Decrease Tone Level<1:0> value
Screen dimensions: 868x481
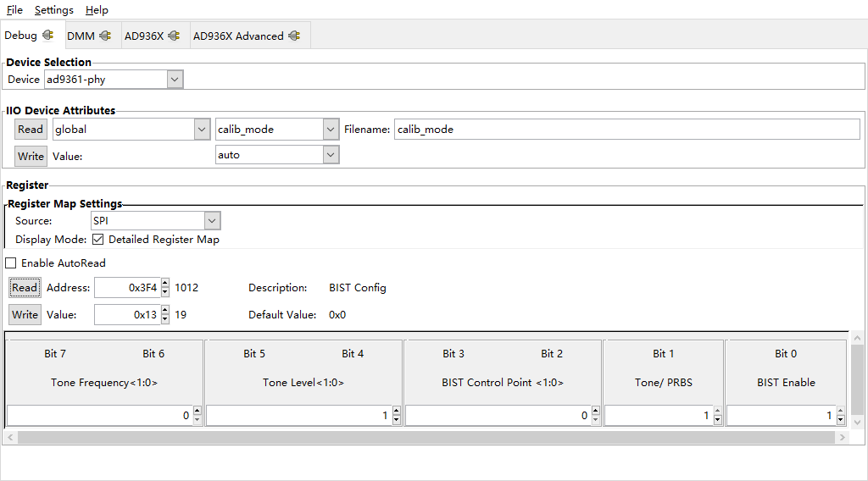click(397, 420)
